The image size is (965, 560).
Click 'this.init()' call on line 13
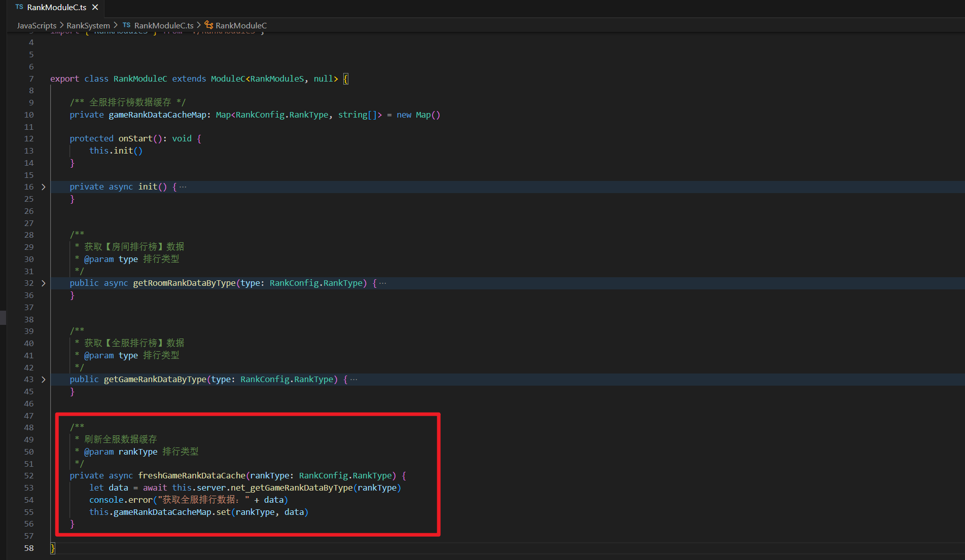(116, 151)
